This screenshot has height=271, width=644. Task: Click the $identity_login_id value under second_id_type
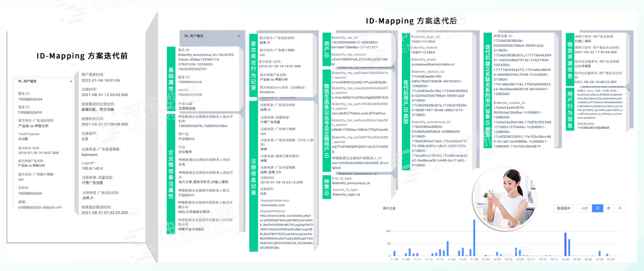point(346,194)
